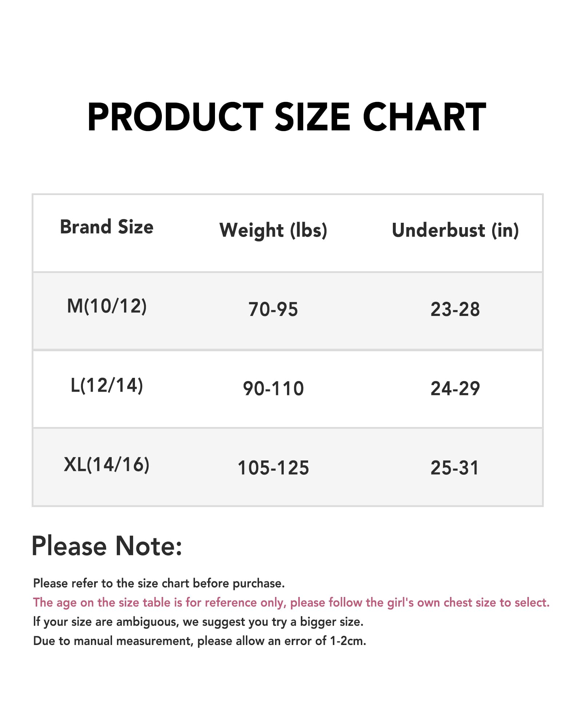The height and width of the screenshot is (728, 582).
Task: Click the 23-28 underbust value
Action: (x=455, y=309)
